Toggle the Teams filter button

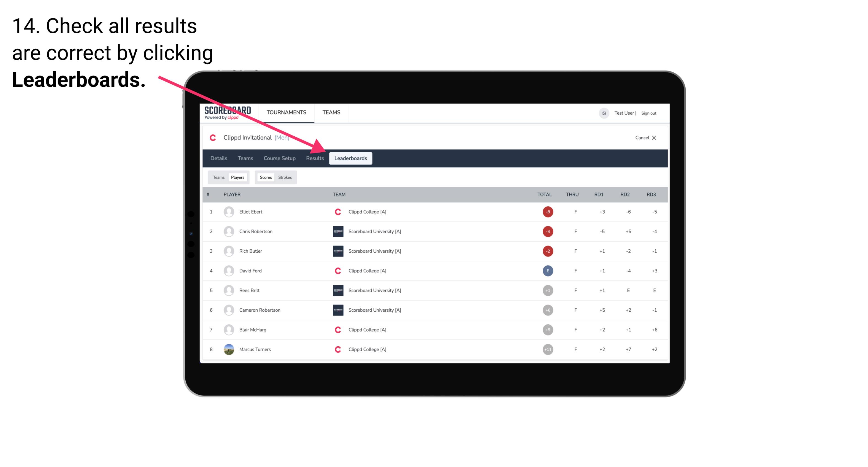pos(218,177)
